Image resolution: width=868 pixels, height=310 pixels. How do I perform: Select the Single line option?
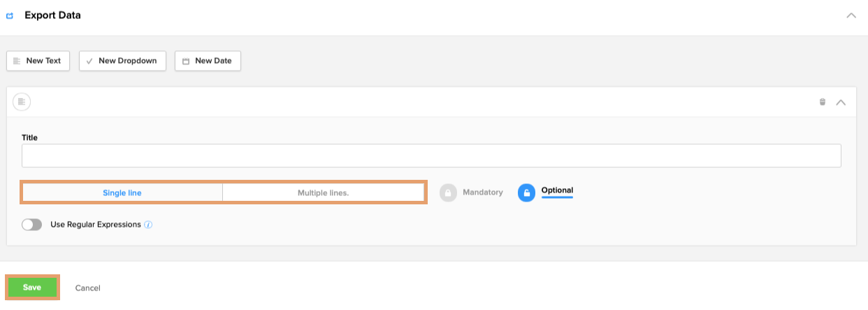tap(122, 192)
